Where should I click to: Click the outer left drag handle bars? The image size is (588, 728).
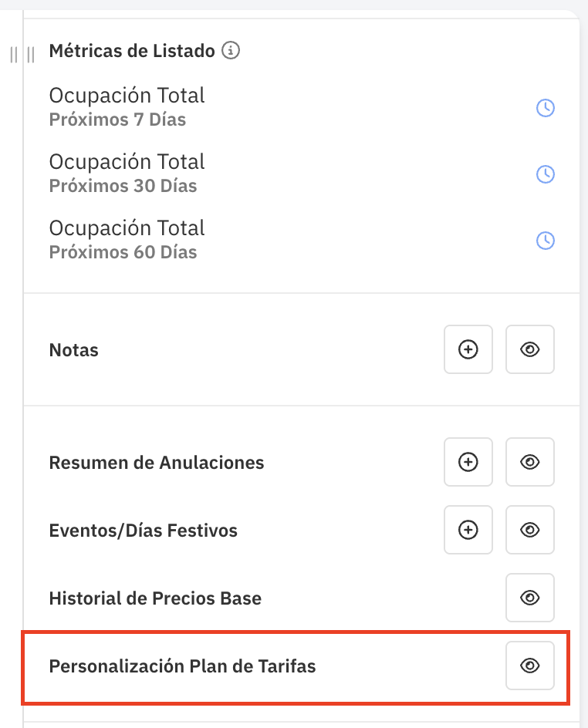(x=13, y=55)
